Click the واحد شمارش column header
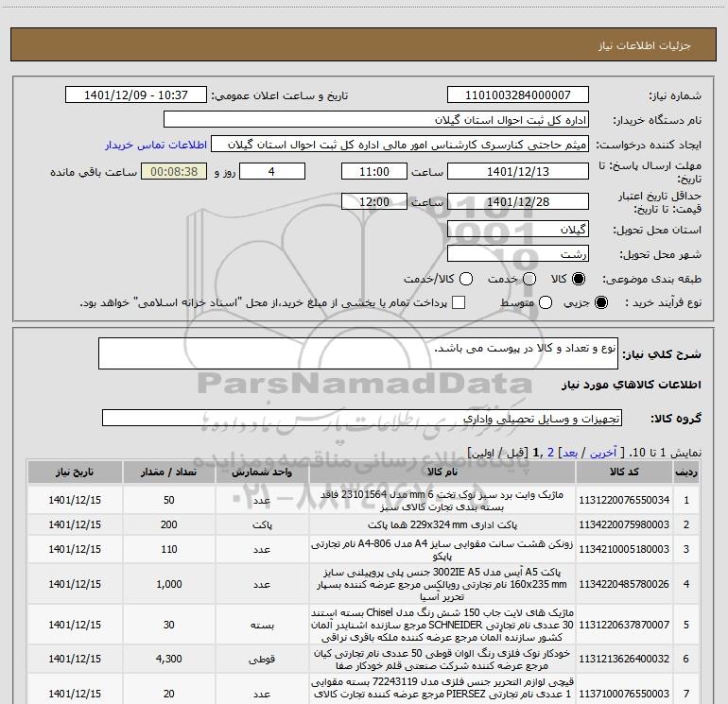Image resolution: width=728 pixels, height=704 pixels. click(x=262, y=472)
